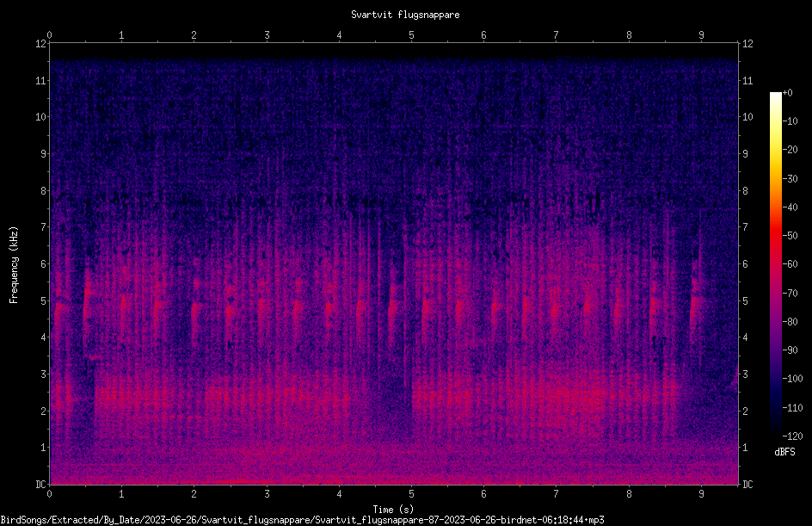Screen dimensions: 812x526
Task: Click the 'dBFS' colorbar unit label
Action: pos(784,452)
